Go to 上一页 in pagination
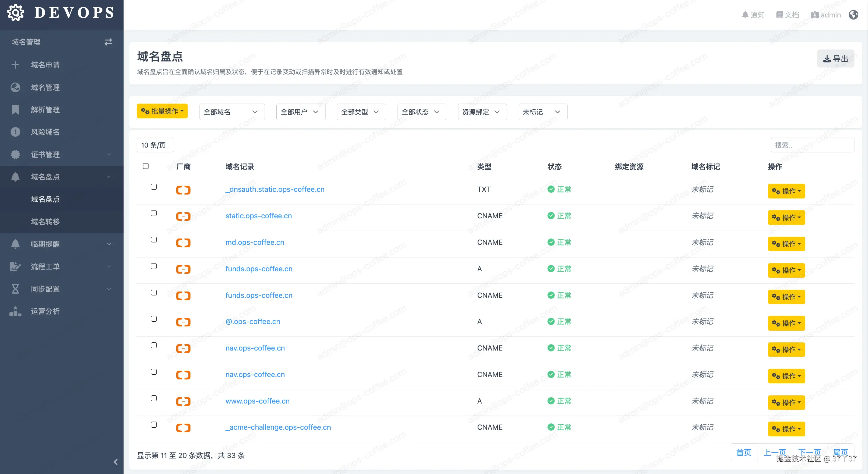 [775, 452]
